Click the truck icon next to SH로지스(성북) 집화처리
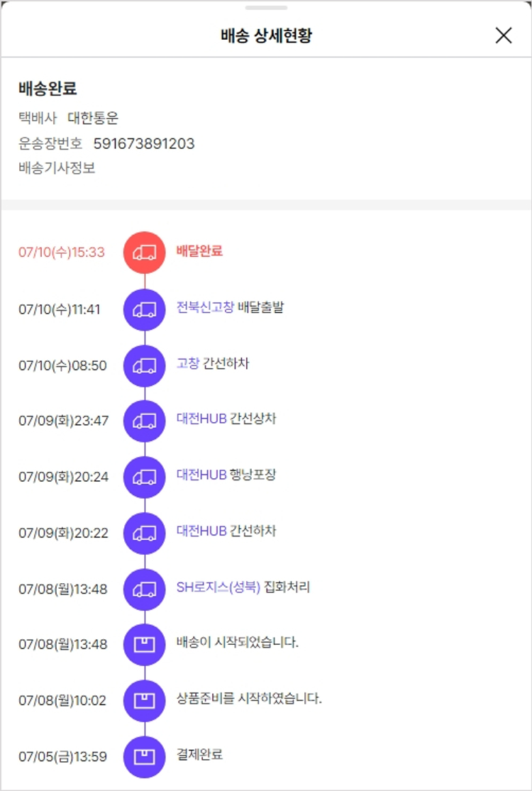Image resolution: width=532 pixels, height=791 pixels. (145, 588)
